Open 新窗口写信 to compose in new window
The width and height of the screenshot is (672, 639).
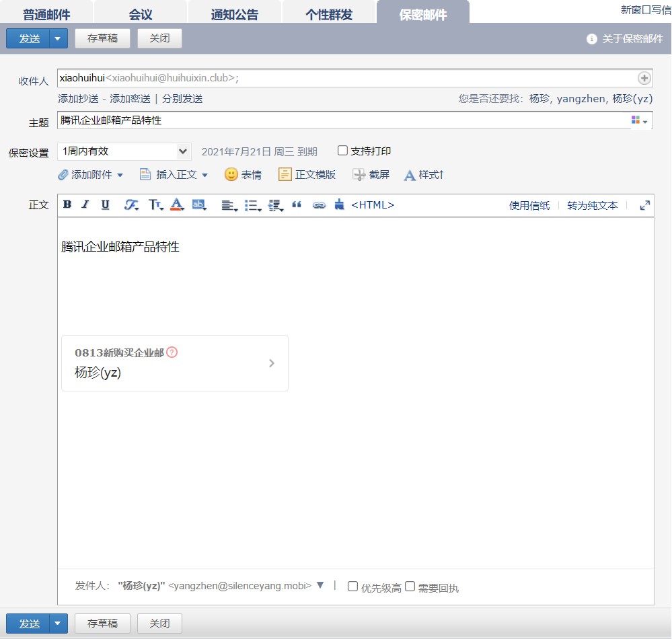646,10
